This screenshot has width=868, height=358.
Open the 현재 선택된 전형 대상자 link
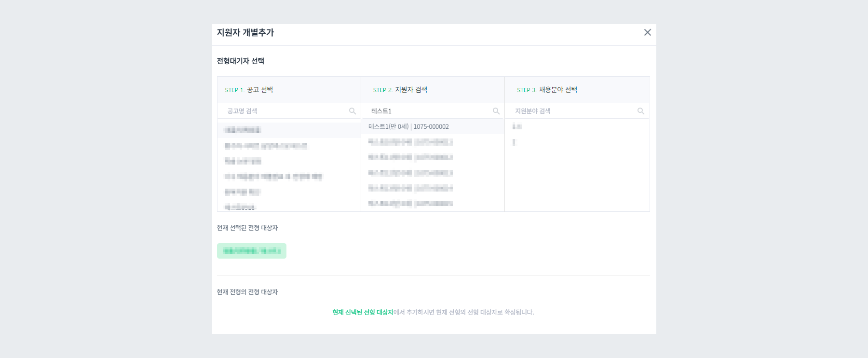coord(363,312)
